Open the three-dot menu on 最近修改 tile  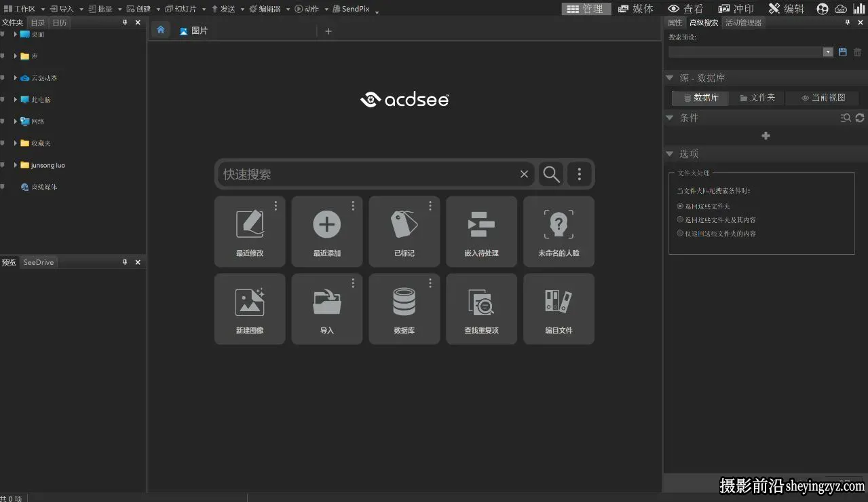(x=276, y=206)
